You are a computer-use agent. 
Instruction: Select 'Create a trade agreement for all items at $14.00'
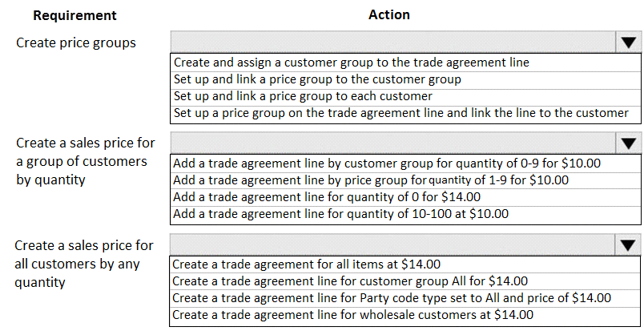[405, 264]
